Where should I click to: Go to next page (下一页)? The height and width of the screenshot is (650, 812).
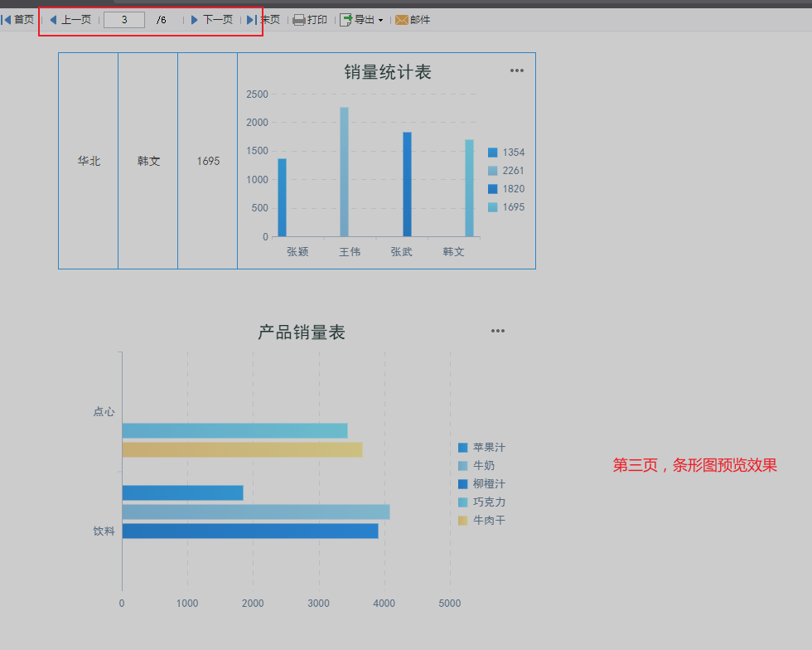tap(212, 20)
